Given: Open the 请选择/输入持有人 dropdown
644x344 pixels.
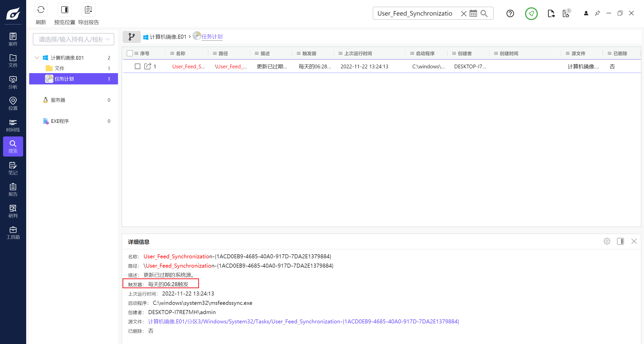Looking at the screenshot, I should (x=73, y=39).
